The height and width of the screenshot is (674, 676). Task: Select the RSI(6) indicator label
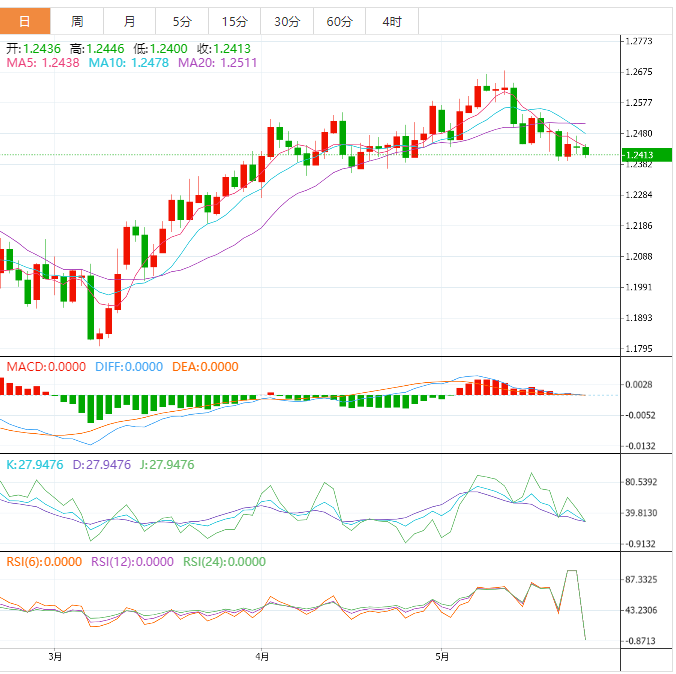42,562
